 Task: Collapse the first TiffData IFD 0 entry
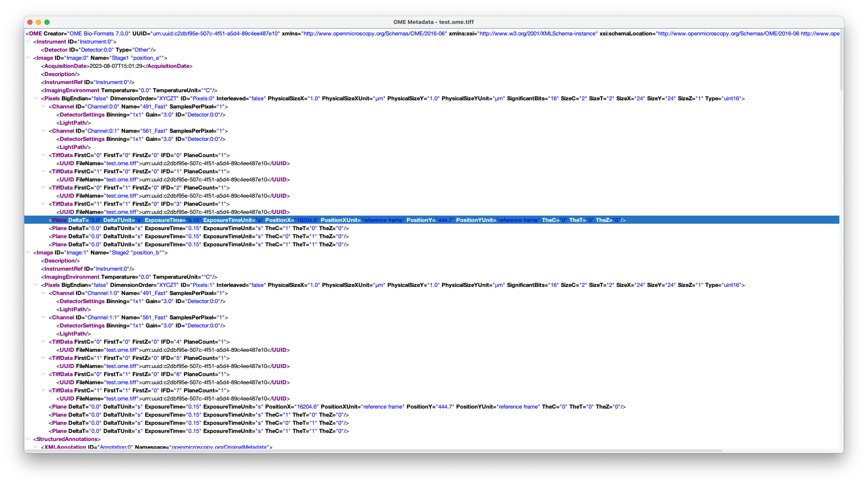coord(44,155)
